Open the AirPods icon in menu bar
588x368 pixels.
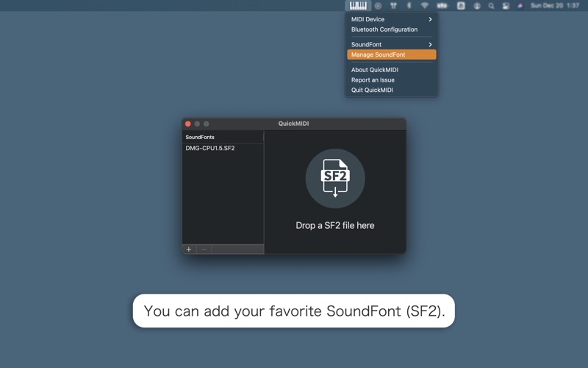click(393, 6)
